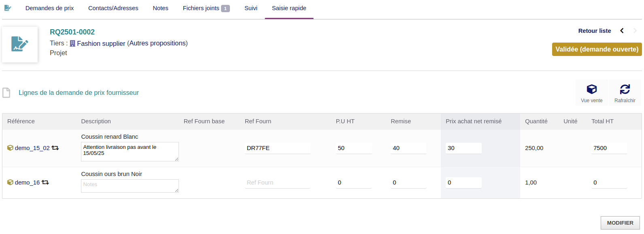
Task: Click the Remise field showing 40
Action: (x=408, y=148)
